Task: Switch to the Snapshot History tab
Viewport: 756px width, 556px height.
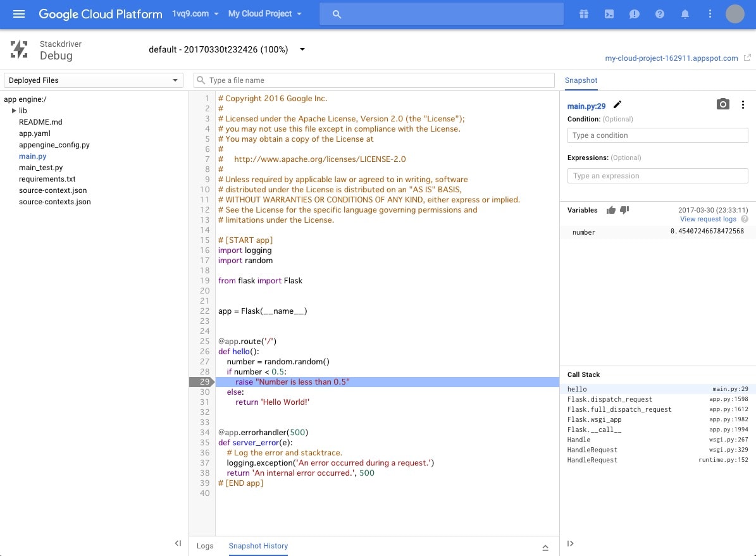Action: [258, 545]
